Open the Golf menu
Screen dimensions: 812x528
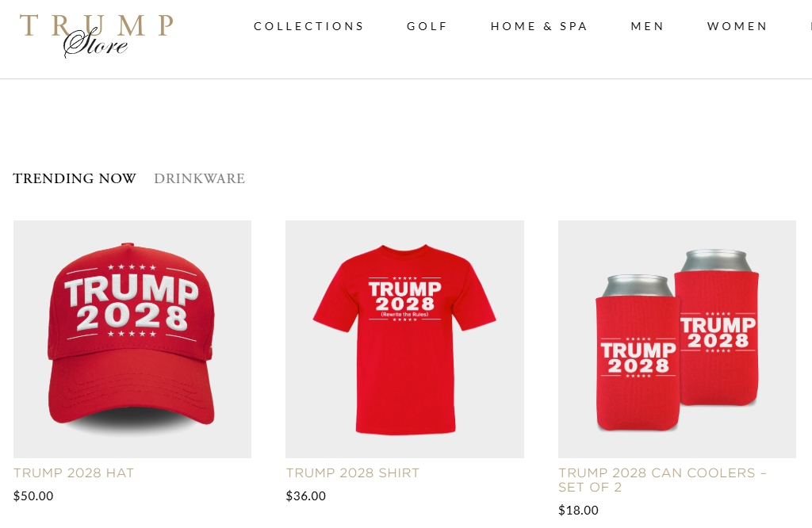[427, 26]
